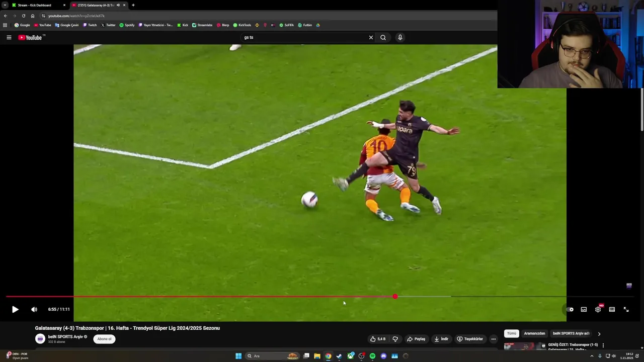Open the Google Çeviri bookmark

tap(67, 25)
